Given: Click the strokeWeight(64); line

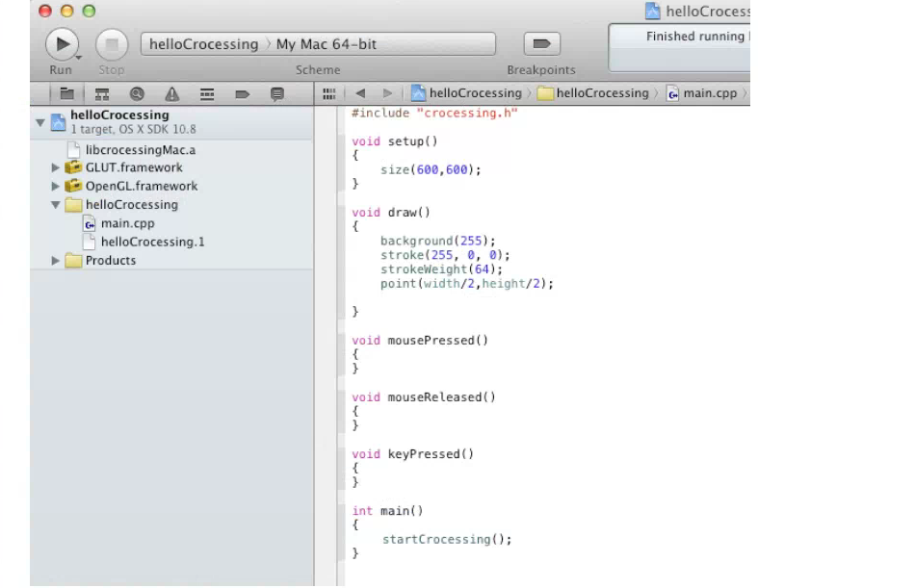Looking at the screenshot, I should pyautogui.click(x=441, y=269).
